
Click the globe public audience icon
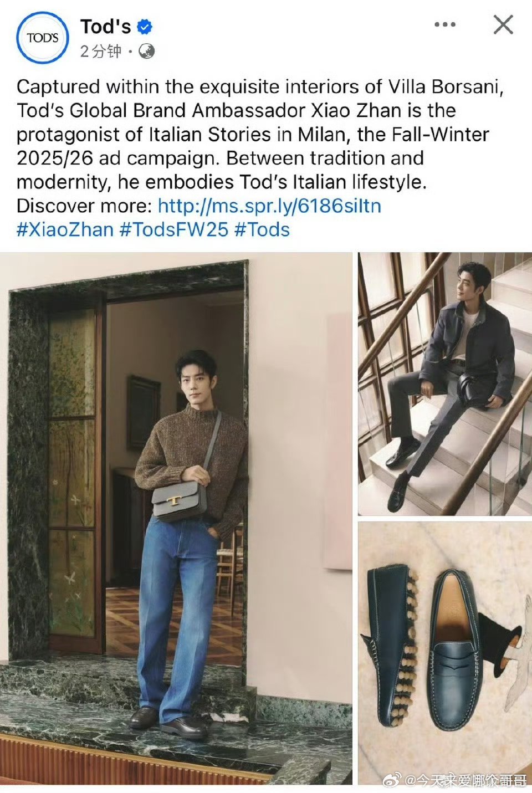click(146, 52)
